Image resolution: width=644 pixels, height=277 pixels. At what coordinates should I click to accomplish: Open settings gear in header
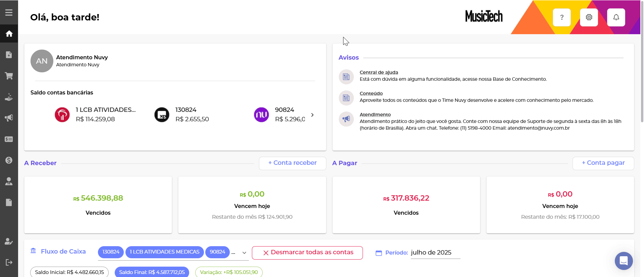tap(589, 17)
